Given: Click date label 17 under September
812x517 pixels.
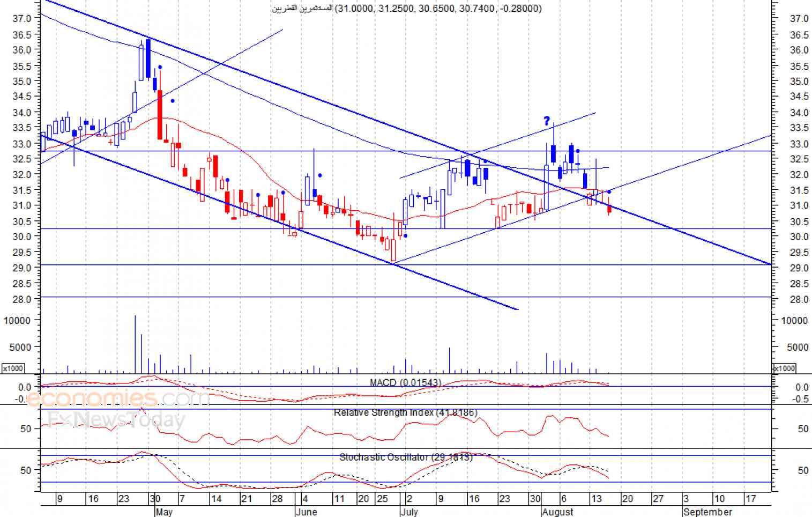Looking at the screenshot, I should pos(751,499).
